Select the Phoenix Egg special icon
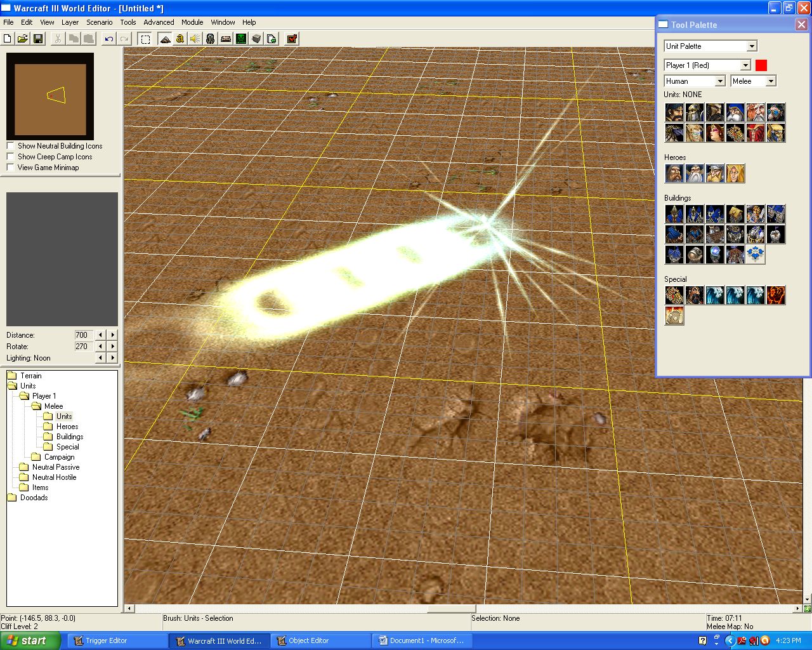This screenshot has height=650, width=812. point(674,315)
